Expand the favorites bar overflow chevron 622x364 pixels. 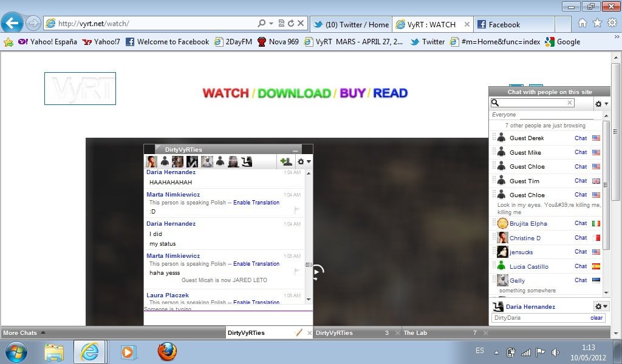coord(617,37)
